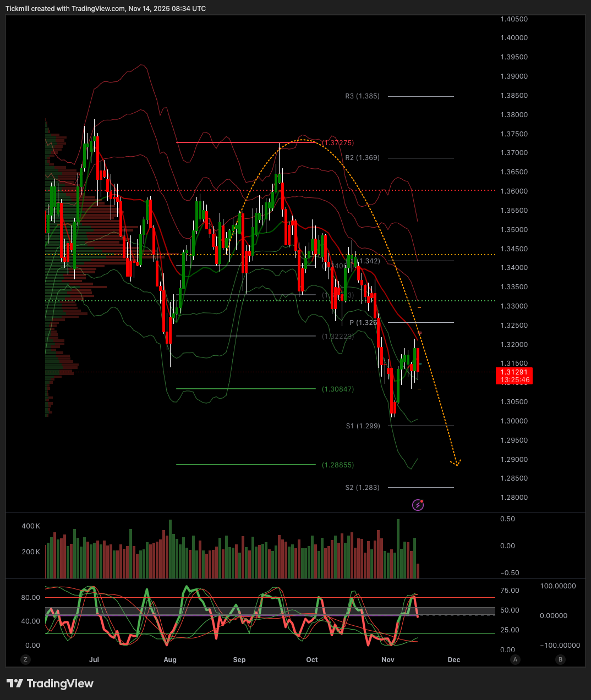Click the Z timezone circle icon
Viewport: 591px width, 700px height.
tap(25, 659)
